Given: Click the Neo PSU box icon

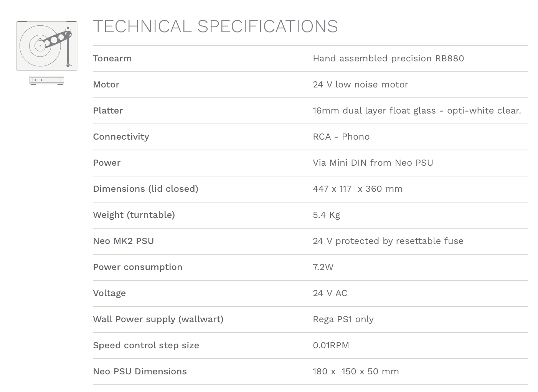Looking at the screenshot, I should pyautogui.click(x=46, y=80).
